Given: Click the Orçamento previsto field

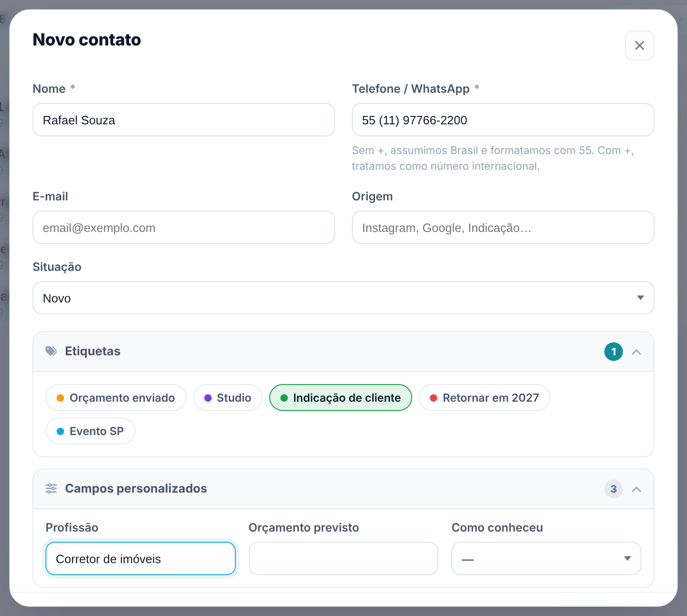Looking at the screenshot, I should tap(343, 558).
